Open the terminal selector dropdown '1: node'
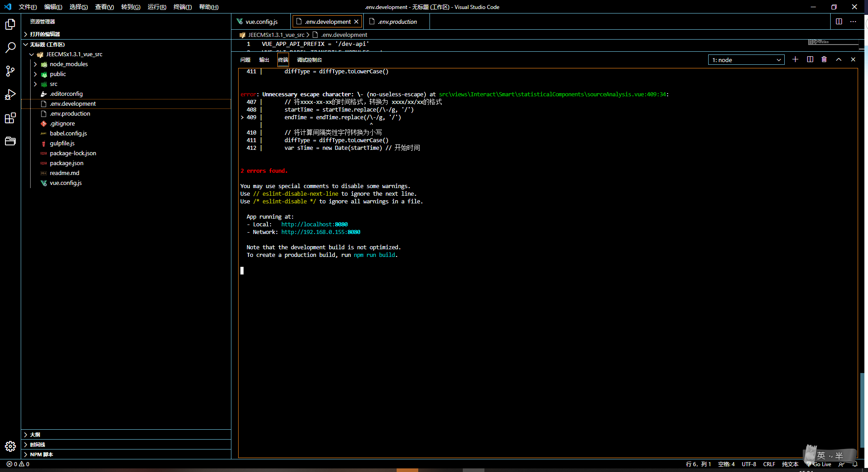The width and height of the screenshot is (868, 472). [x=746, y=60]
